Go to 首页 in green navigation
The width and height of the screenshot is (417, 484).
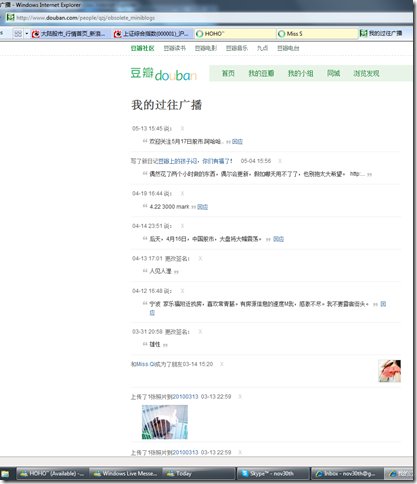228,73
